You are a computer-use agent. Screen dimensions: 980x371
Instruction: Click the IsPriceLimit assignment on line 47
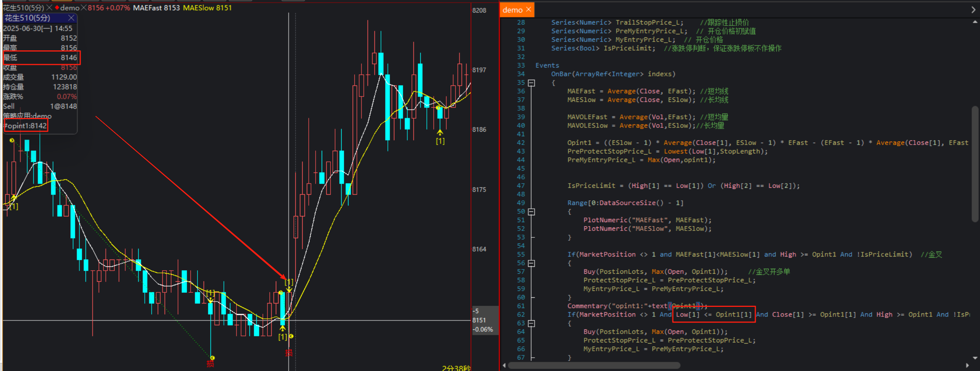tap(683, 186)
